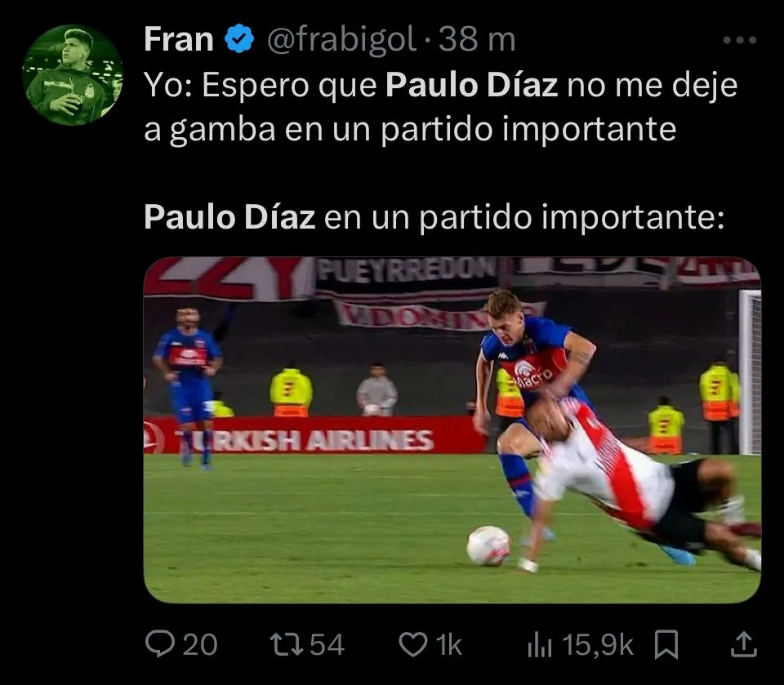
Task: Click the blue verified badge
Action: click(240, 39)
